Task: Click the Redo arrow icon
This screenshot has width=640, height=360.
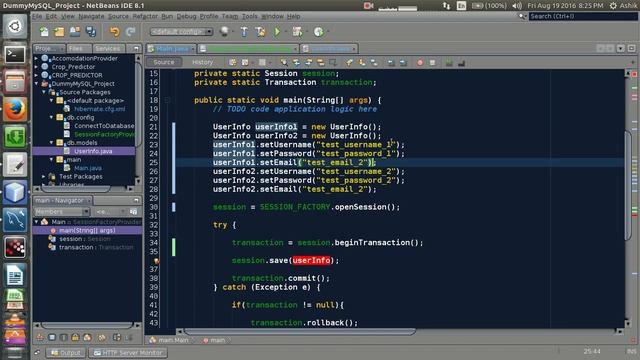Action: (x=131, y=31)
